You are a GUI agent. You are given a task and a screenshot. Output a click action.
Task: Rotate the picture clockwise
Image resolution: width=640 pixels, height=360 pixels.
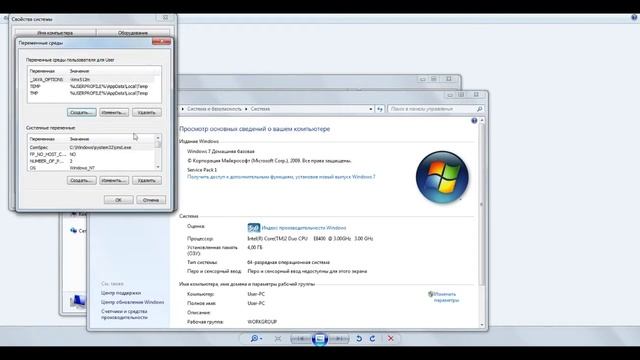click(373, 339)
